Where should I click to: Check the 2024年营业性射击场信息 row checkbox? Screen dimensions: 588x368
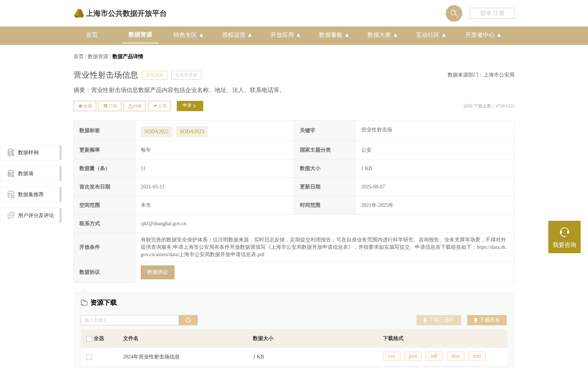89,357
